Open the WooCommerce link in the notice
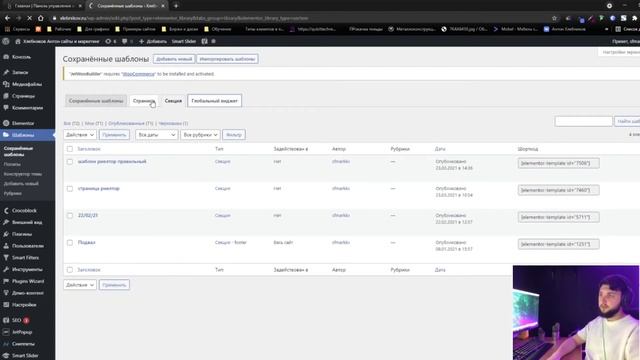This screenshot has width=640, height=360. click(x=139, y=74)
